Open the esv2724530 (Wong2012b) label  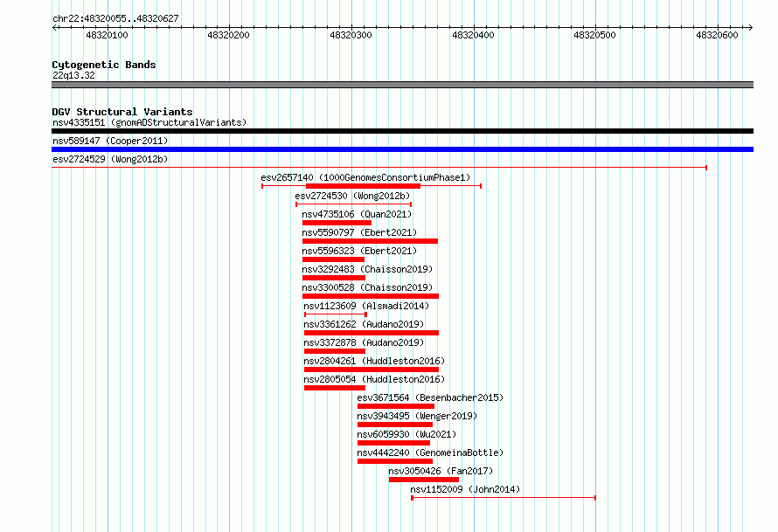(352, 196)
